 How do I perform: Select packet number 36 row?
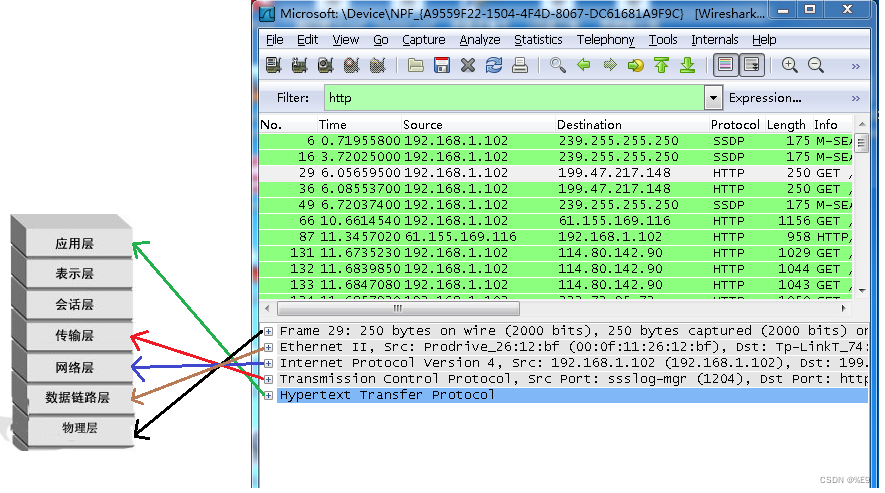(556, 189)
